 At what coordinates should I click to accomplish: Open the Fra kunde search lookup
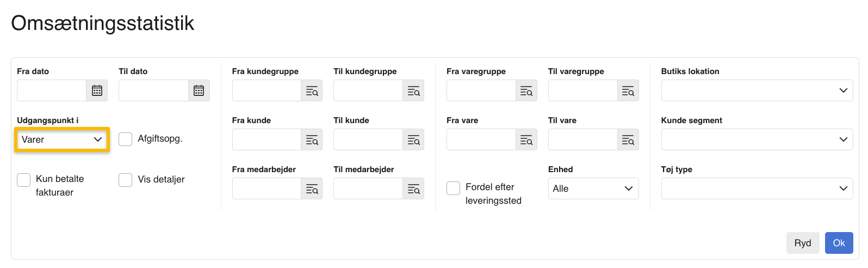point(312,139)
